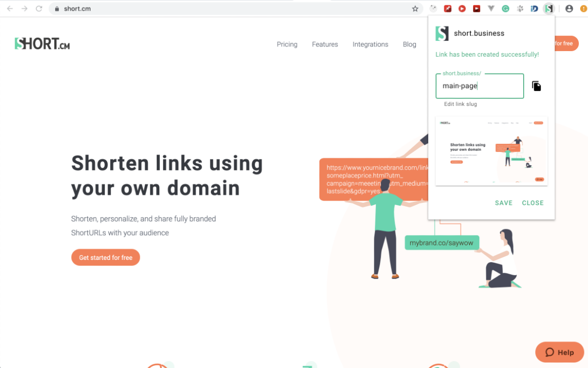Screen dimensions: 588x368
Task: Open the Pricing page
Action: [287, 44]
